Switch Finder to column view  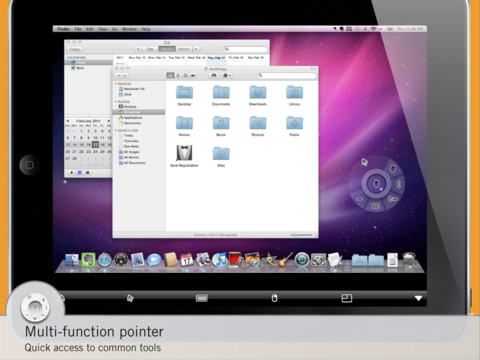[x=185, y=75]
